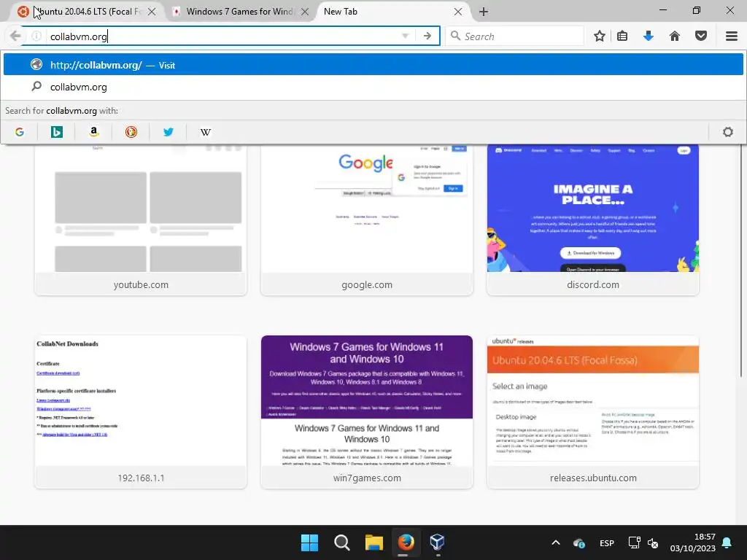The height and width of the screenshot is (560, 747).
Task: Bookmark this page with star icon
Action: pyautogui.click(x=600, y=36)
